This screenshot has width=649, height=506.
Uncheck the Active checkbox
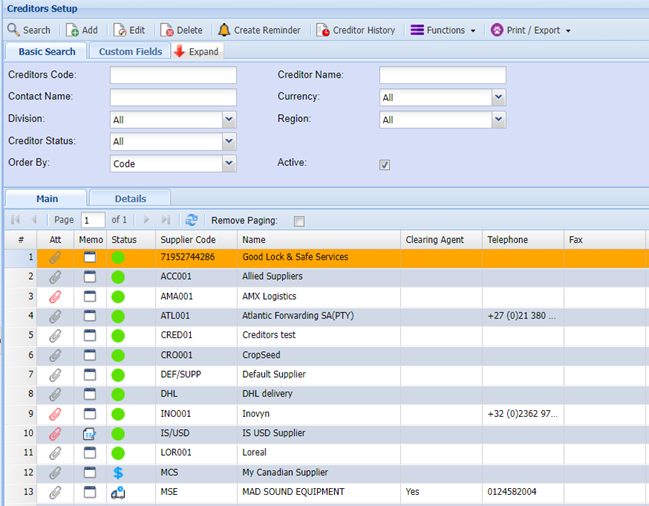385,164
